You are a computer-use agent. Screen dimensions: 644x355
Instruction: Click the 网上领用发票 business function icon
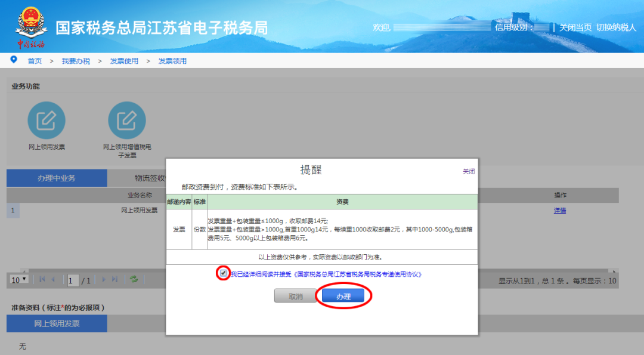point(47,121)
